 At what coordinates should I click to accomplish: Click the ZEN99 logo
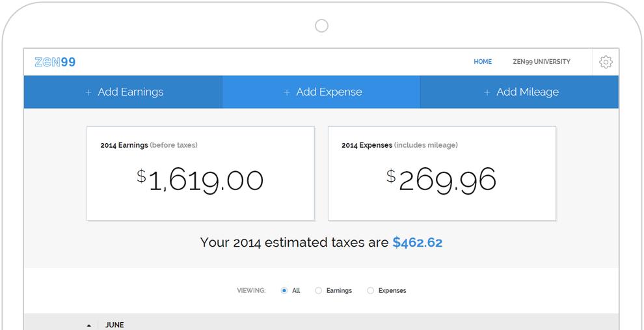point(55,62)
